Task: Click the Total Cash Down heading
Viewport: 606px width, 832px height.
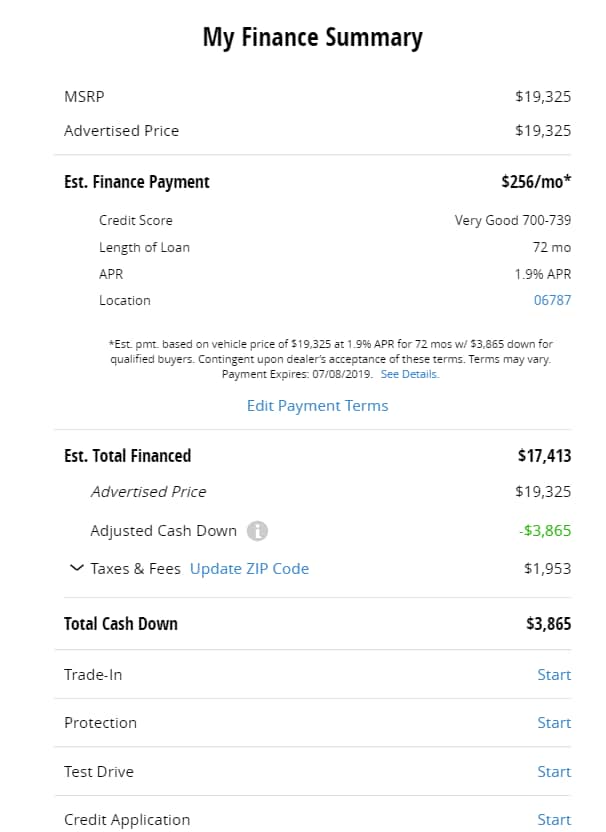Action: point(120,624)
